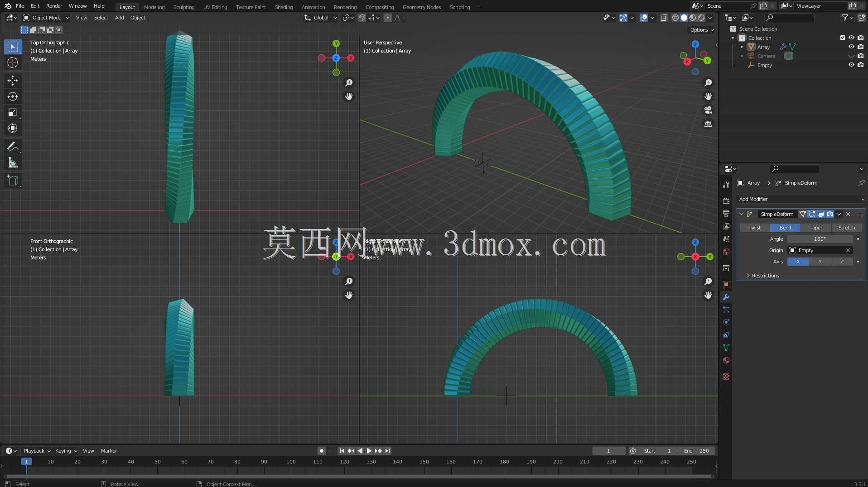868x487 pixels.
Task: Play the animation forward
Action: coord(369,451)
